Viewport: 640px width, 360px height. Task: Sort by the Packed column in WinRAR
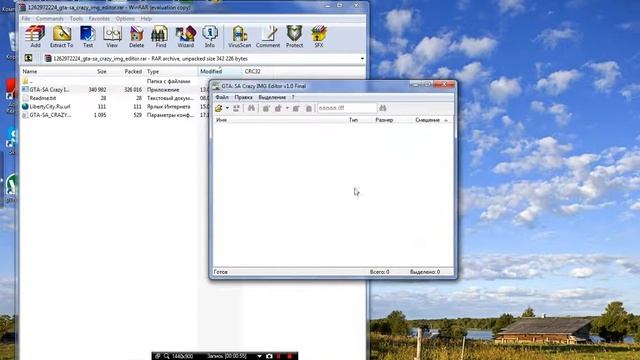[133, 71]
